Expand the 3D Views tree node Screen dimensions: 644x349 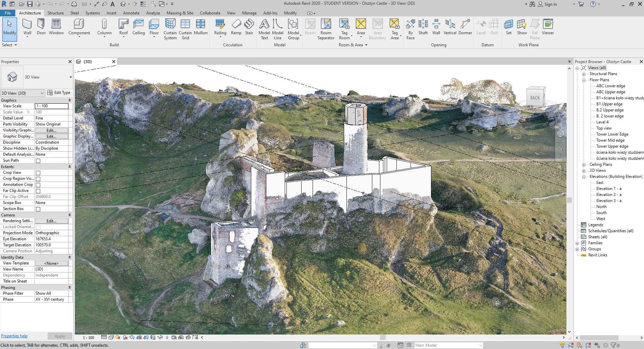coord(584,170)
